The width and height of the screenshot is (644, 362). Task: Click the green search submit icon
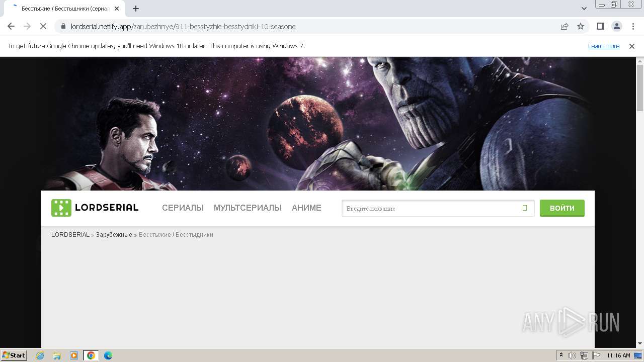pyautogui.click(x=525, y=208)
